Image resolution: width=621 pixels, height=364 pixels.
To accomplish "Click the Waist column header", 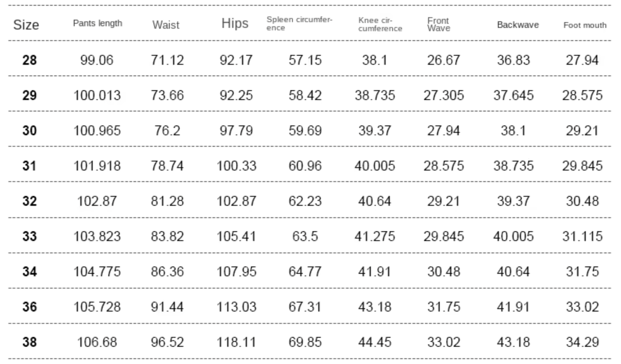I will click(166, 25).
